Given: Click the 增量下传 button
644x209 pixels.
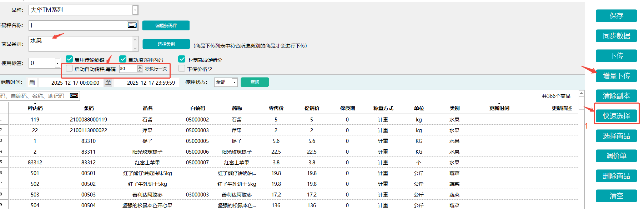Looking at the screenshot, I should 616,76.
